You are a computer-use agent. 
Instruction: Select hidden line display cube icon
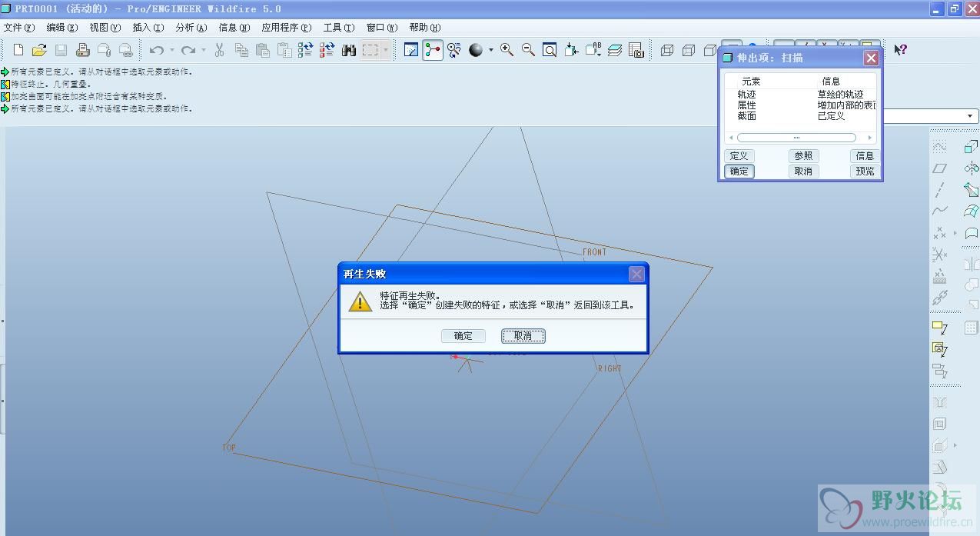coord(689,50)
